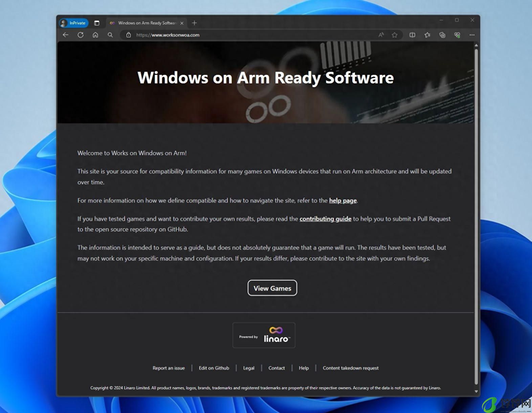Click the View Games button
The height and width of the screenshot is (413, 532).
[x=272, y=288]
